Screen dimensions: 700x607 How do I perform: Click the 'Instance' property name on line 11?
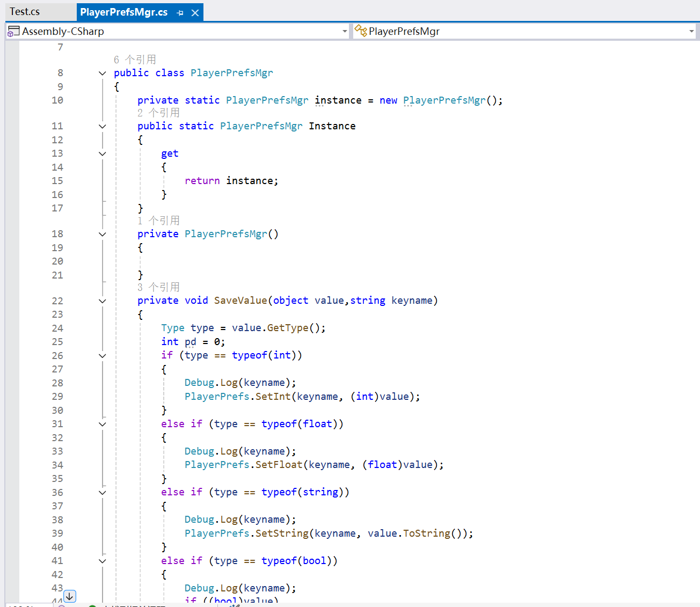pos(332,126)
